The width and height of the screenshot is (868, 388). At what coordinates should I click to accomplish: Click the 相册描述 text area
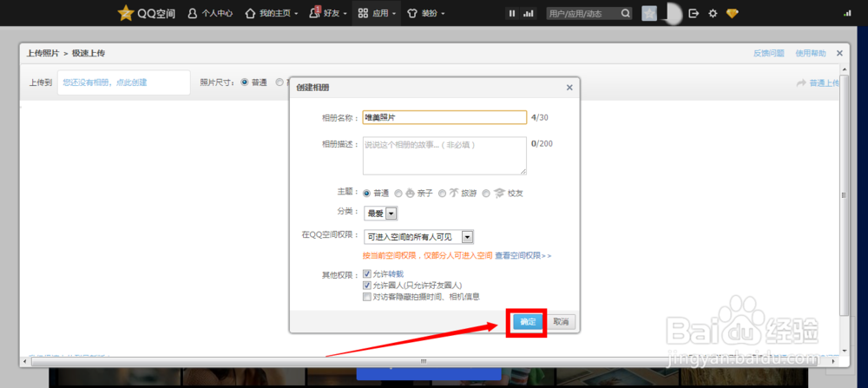[x=444, y=155]
